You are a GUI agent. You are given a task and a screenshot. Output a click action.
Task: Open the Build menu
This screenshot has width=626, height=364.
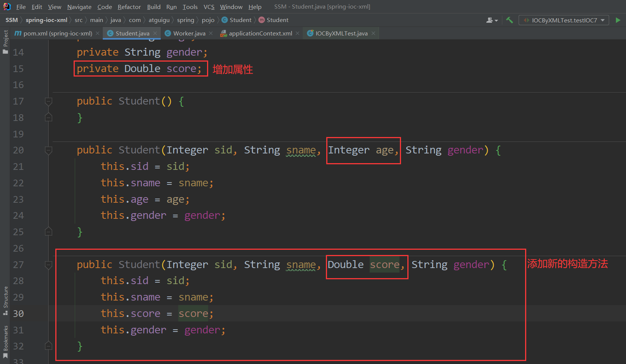(x=154, y=7)
